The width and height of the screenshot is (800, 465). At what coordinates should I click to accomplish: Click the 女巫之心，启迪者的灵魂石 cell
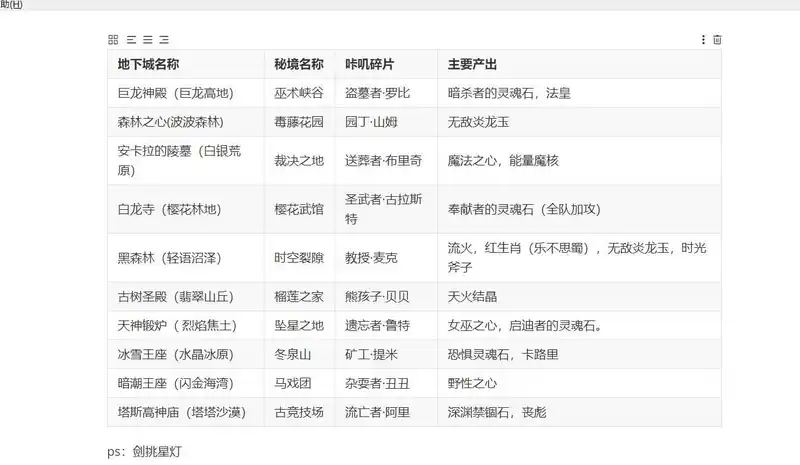pyautogui.click(x=579, y=326)
